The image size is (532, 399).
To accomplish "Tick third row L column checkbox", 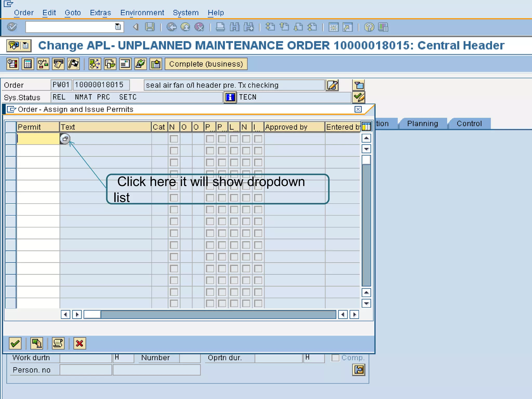I will point(234,162).
